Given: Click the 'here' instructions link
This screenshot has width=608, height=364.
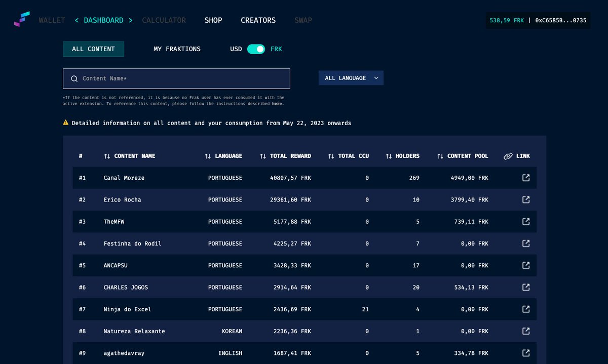Looking at the screenshot, I should point(276,103).
